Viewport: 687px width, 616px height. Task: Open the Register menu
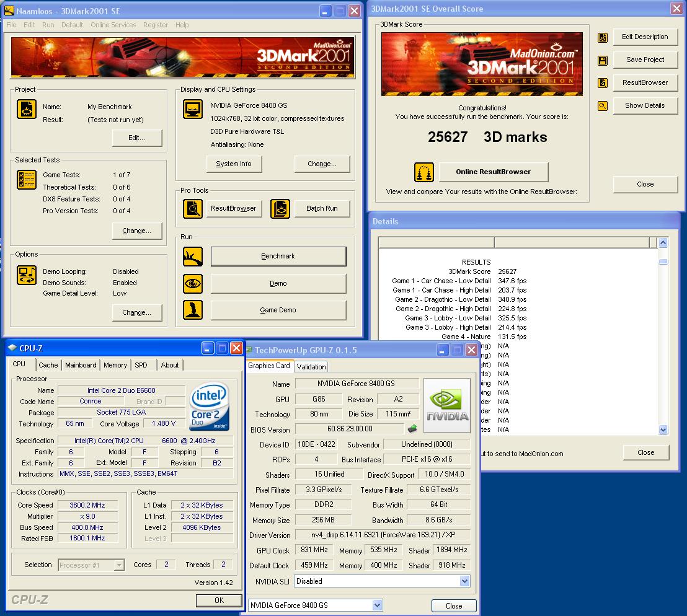coord(156,25)
